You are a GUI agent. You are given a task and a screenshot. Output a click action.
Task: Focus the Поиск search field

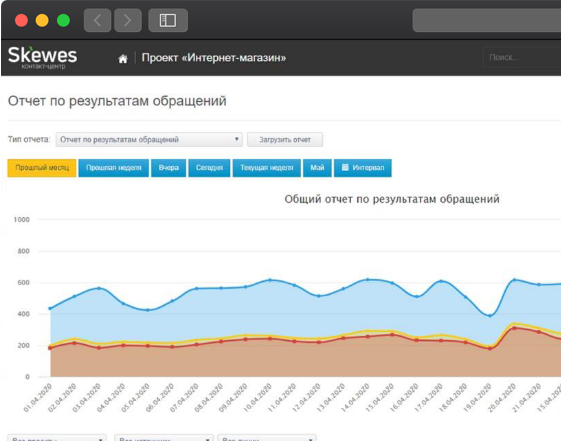522,57
